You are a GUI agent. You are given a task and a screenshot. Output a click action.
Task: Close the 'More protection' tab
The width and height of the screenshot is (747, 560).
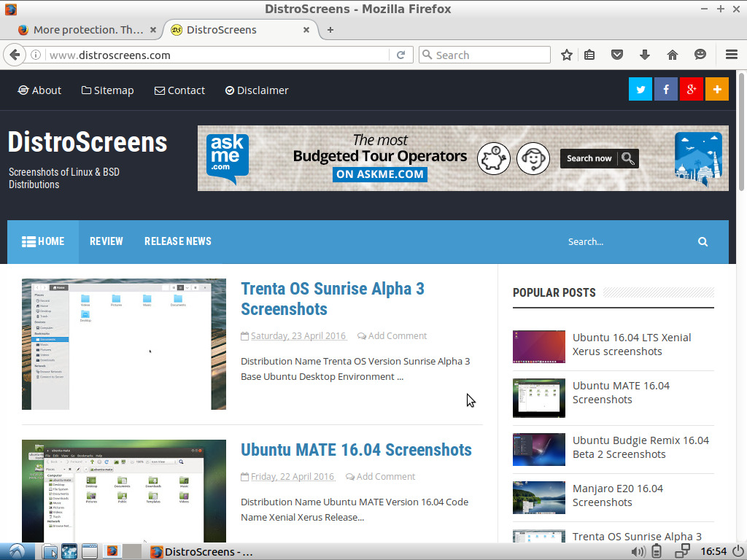tap(153, 29)
